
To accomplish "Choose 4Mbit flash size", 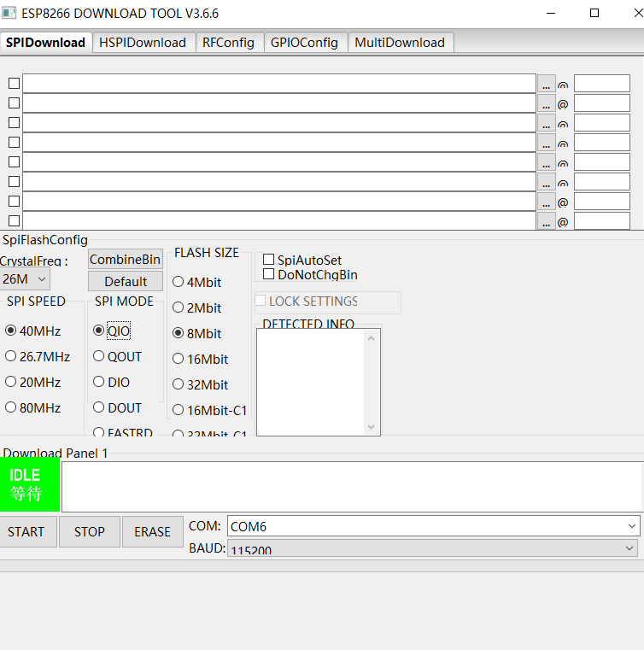I will tap(196, 283).
